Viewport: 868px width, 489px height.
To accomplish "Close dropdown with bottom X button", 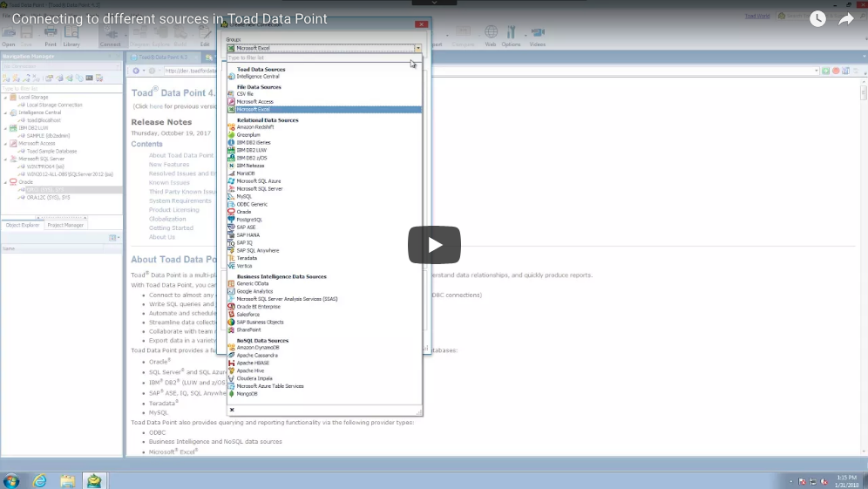I will point(232,410).
